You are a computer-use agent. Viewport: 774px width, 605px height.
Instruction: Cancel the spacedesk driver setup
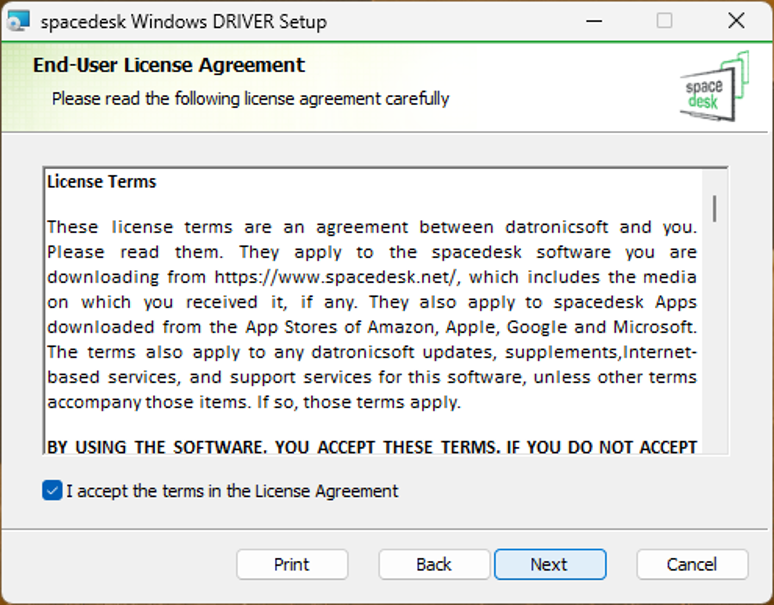(692, 564)
